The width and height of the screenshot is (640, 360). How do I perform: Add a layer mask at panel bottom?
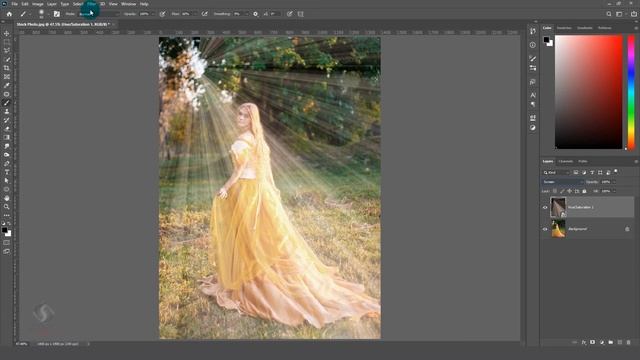(x=593, y=342)
